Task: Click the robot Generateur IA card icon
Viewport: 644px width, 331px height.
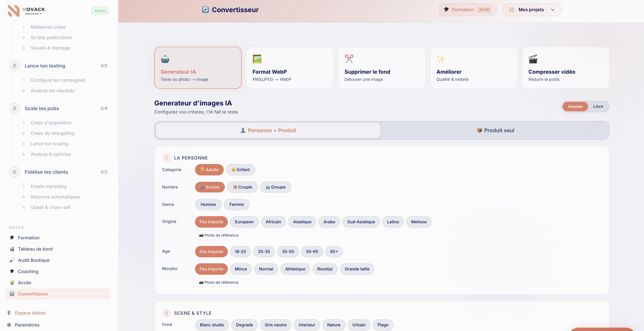Action: [x=165, y=59]
